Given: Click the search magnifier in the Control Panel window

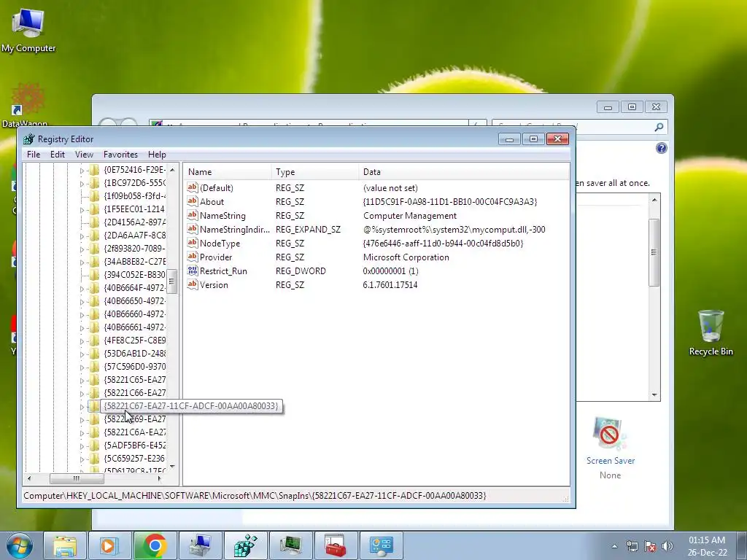Looking at the screenshot, I should tap(659, 127).
